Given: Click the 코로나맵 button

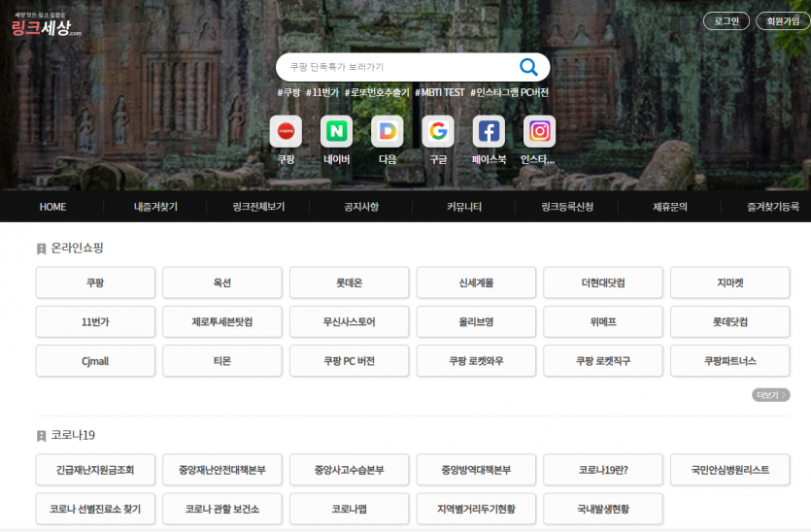Looking at the screenshot, I should tap(349, 510).
